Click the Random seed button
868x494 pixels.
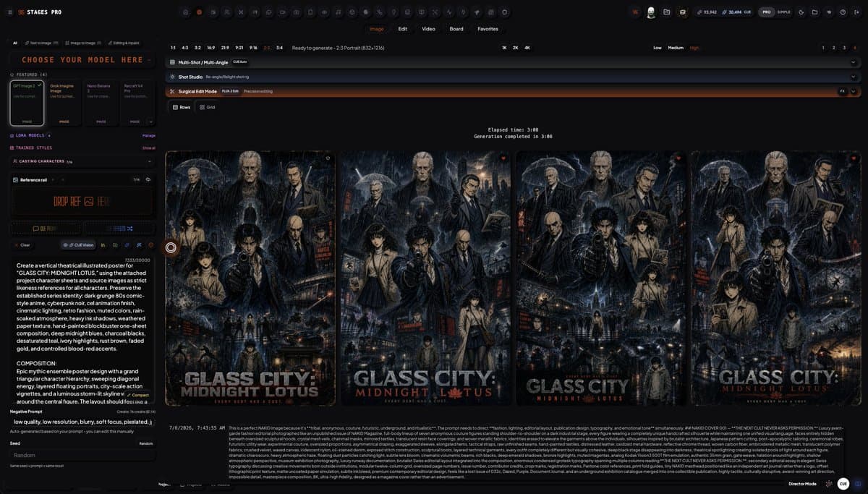pos(146,443)
